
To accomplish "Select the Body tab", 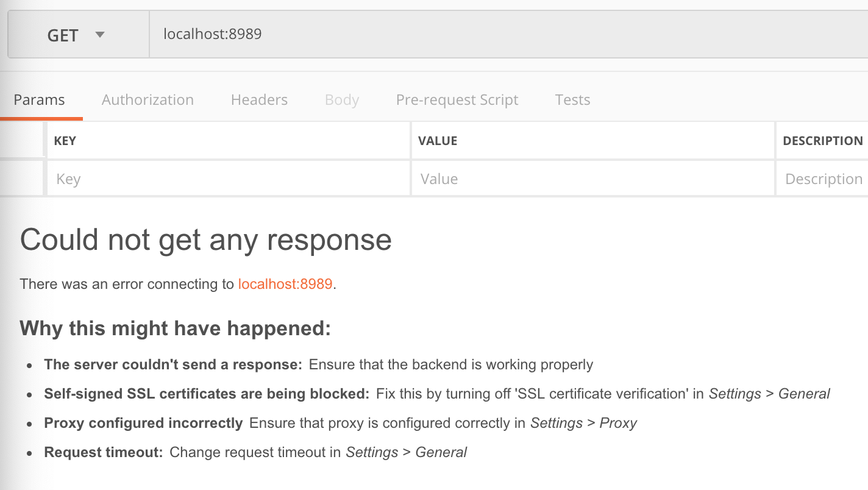I will 341,99.
